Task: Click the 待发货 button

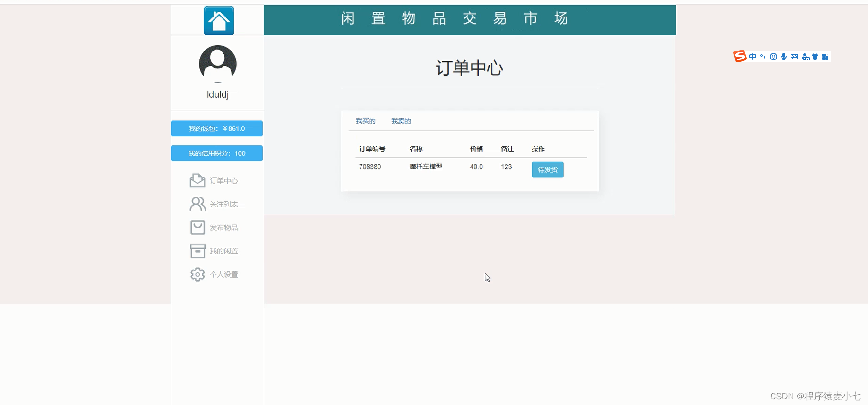Action: tap(548, 170)
